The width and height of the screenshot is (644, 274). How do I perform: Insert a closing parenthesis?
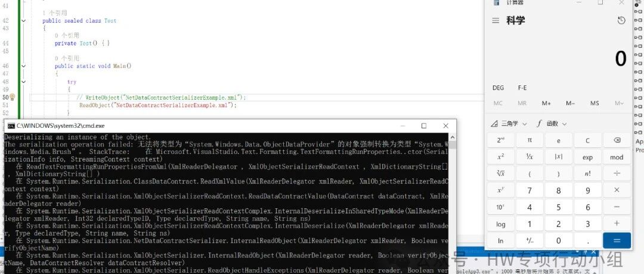point(559,174)
